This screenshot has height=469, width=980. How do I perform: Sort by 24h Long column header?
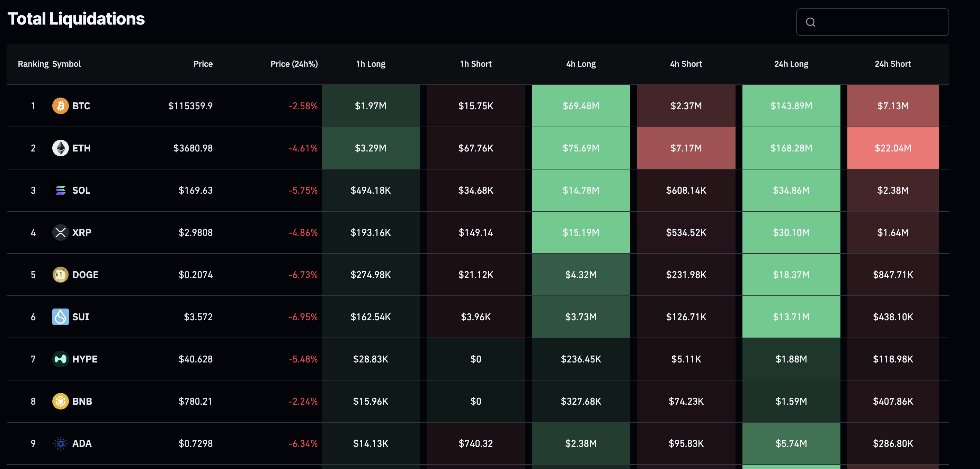pyautogui.click(x=791, y=64)
